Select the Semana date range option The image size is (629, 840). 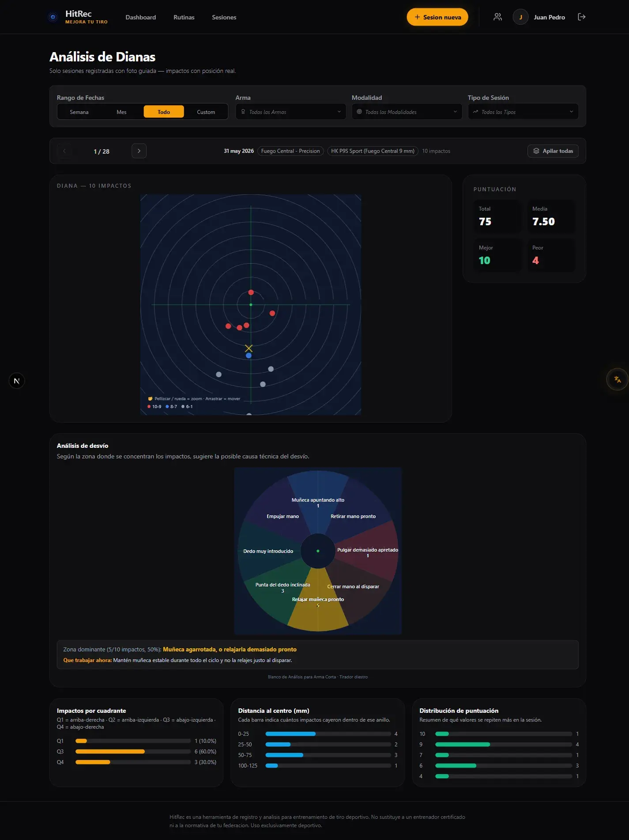tap(79, 112)
